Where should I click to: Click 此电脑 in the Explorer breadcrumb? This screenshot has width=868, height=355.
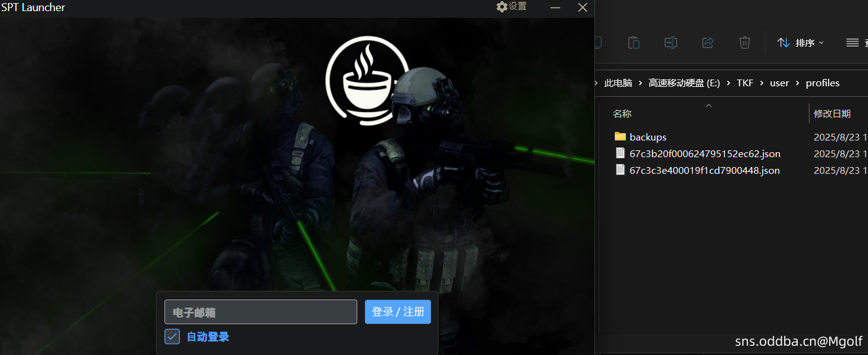pos(618,83)
